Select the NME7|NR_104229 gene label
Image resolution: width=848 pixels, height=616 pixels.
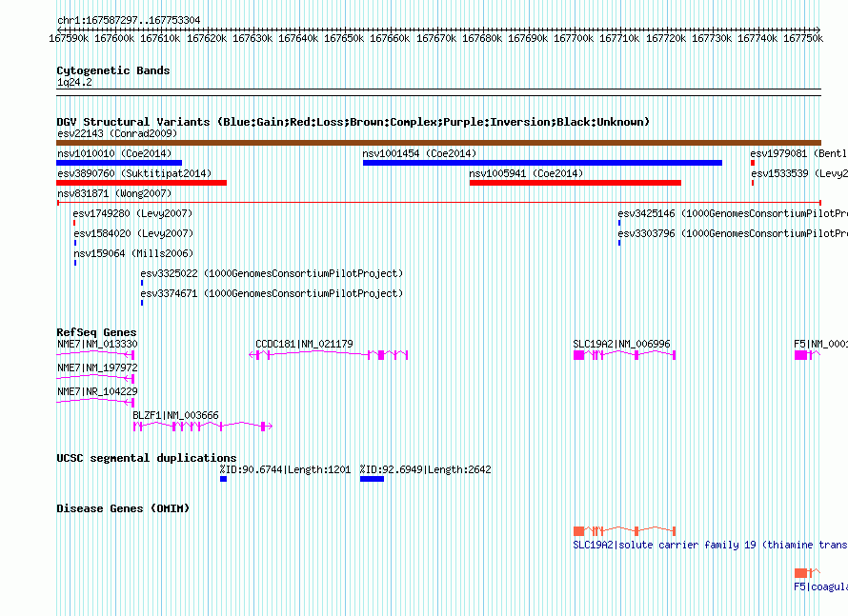pos(97,391)
